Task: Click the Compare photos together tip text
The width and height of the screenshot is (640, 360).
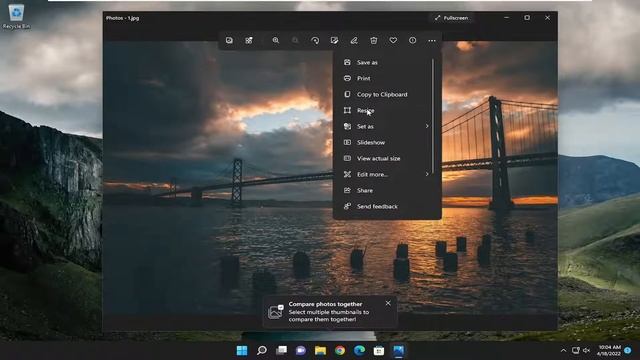Action: (329, 312)
